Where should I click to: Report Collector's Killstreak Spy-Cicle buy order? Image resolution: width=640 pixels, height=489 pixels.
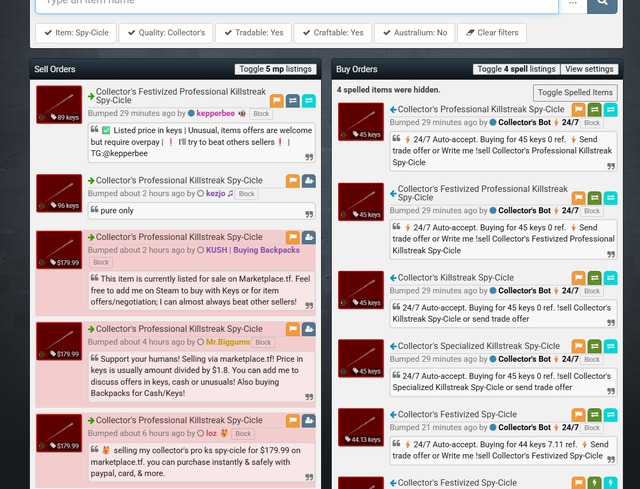tap(578, 278)
